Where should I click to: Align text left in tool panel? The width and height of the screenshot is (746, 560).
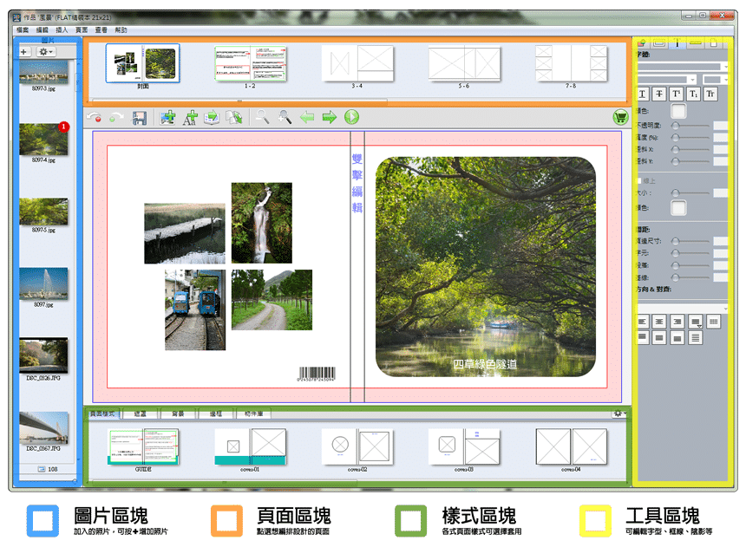click(642, 322)
